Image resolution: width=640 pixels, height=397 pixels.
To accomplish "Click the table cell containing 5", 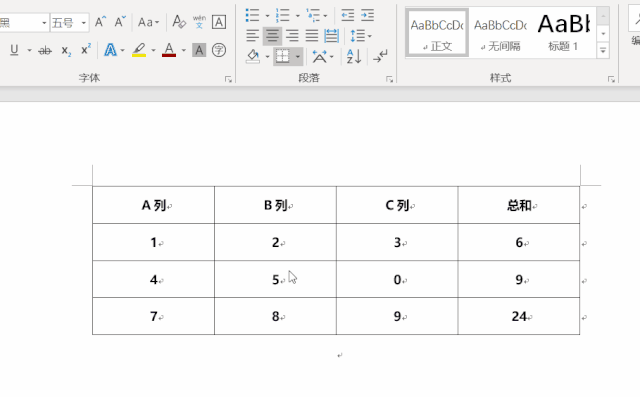I will (276, 279).
